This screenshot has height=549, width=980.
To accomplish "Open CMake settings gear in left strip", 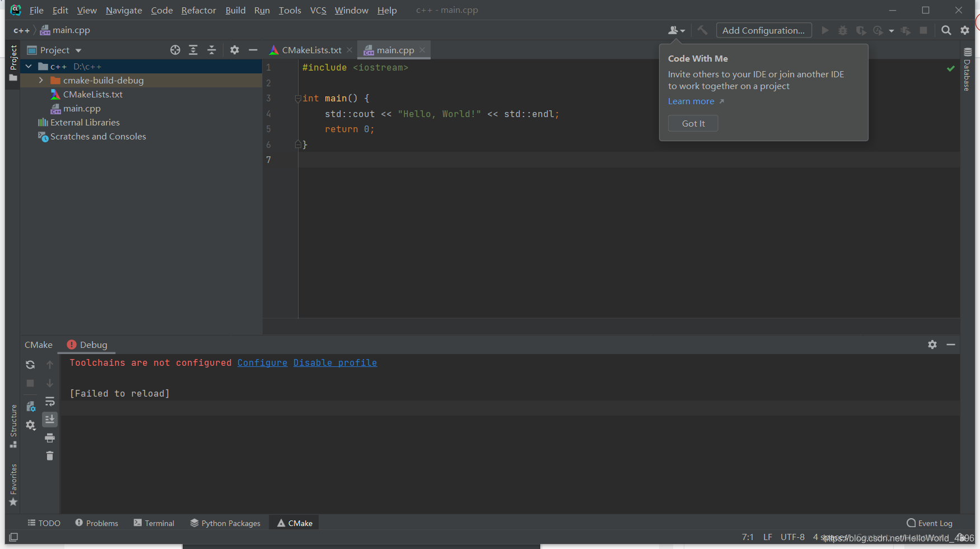I will [x=30, y=425].
